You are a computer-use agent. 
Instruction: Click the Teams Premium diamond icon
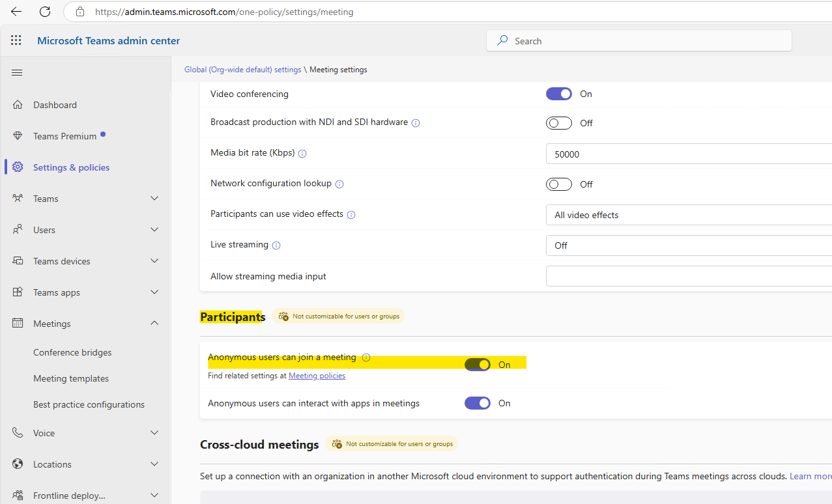[18, 136]
